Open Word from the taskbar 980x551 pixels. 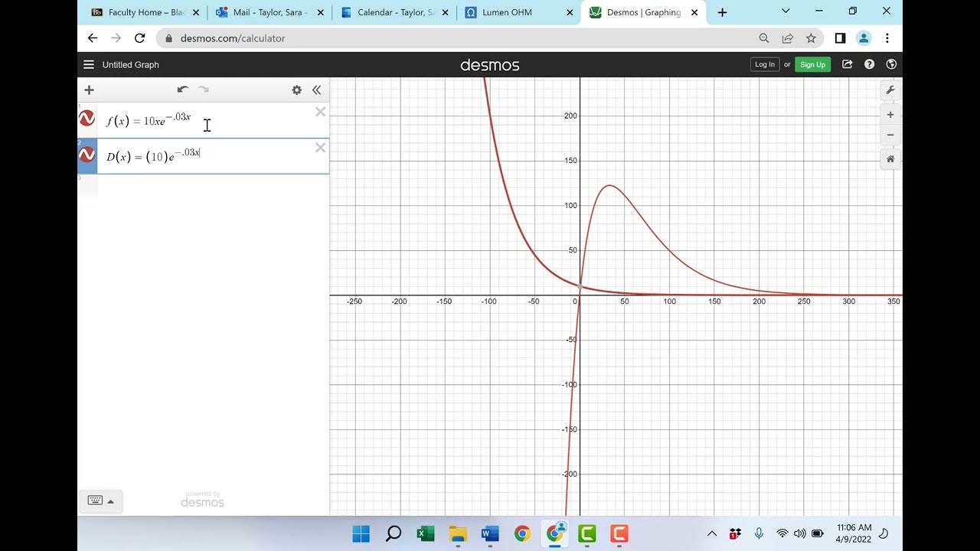(490, 533)
